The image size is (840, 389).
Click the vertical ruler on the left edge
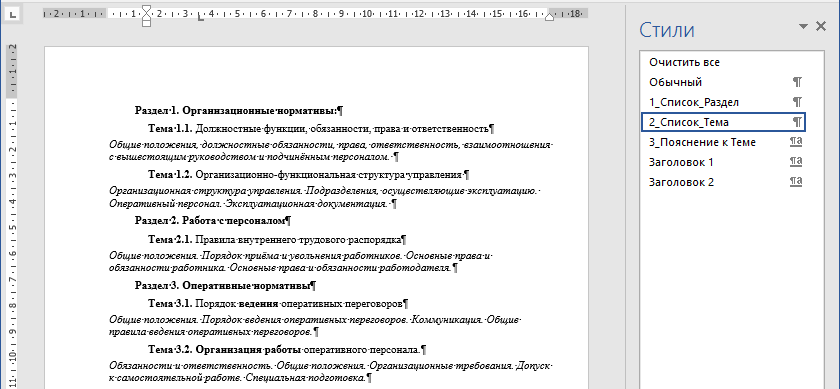coord(12,214)
